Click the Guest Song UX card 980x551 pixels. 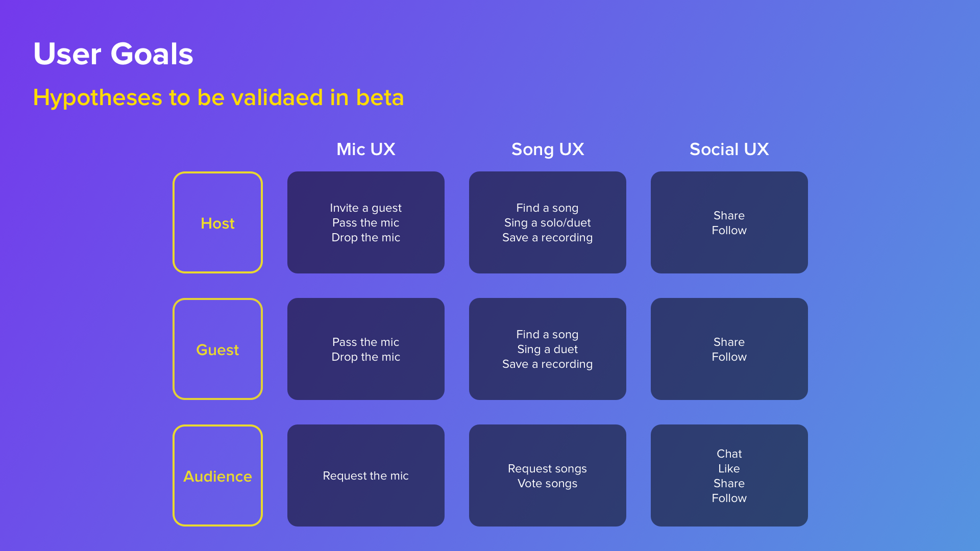548,349
